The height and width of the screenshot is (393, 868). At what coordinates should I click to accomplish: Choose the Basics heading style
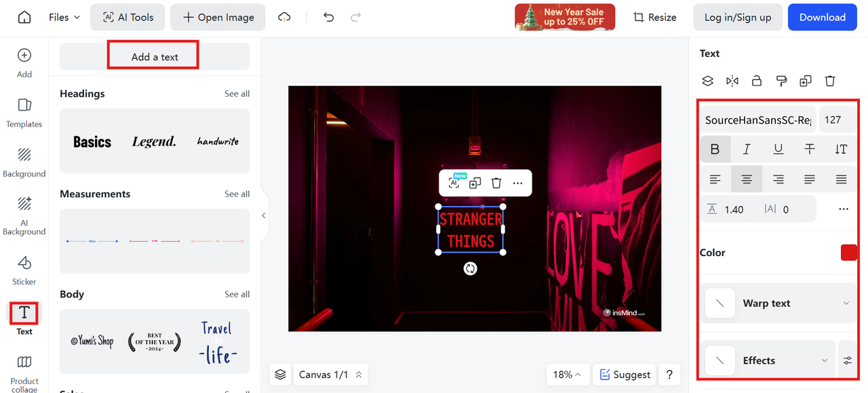(92, 142)
